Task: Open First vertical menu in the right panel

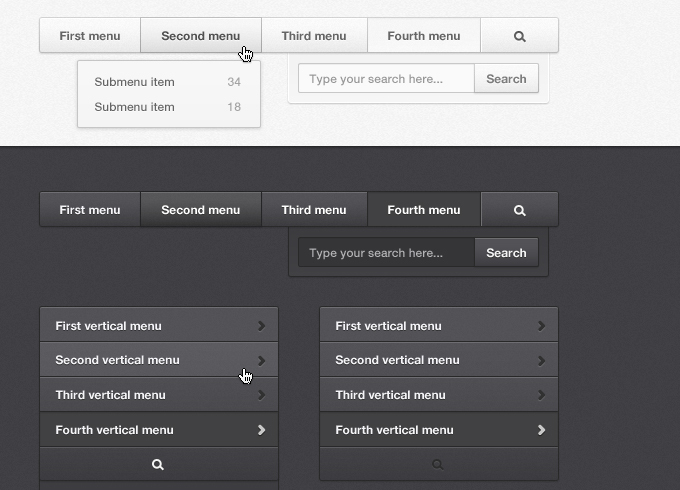Action: [x=388, y=326]
